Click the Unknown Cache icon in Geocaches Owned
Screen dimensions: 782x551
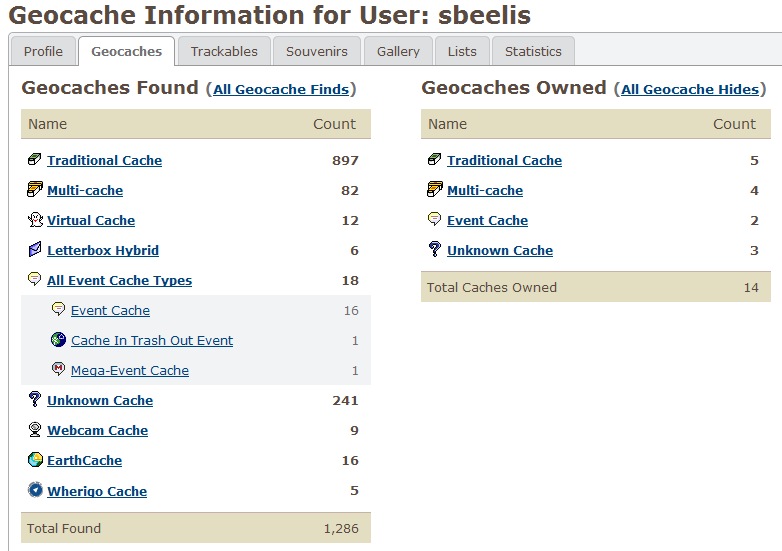435,249
